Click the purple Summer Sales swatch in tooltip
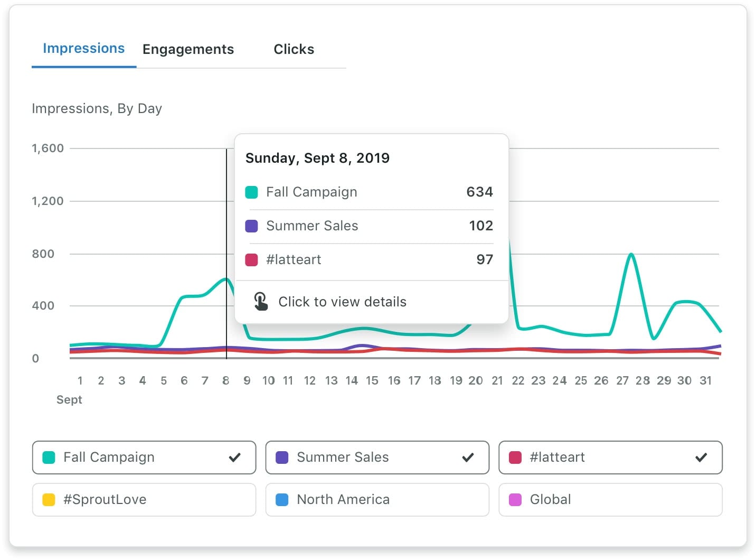Image resolution: width=756 pixels, height=560 pixels. 251,226
